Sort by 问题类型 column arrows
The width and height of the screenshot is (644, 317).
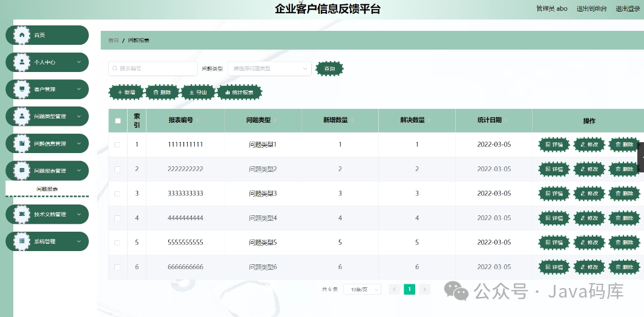click(x=275, y=120)
